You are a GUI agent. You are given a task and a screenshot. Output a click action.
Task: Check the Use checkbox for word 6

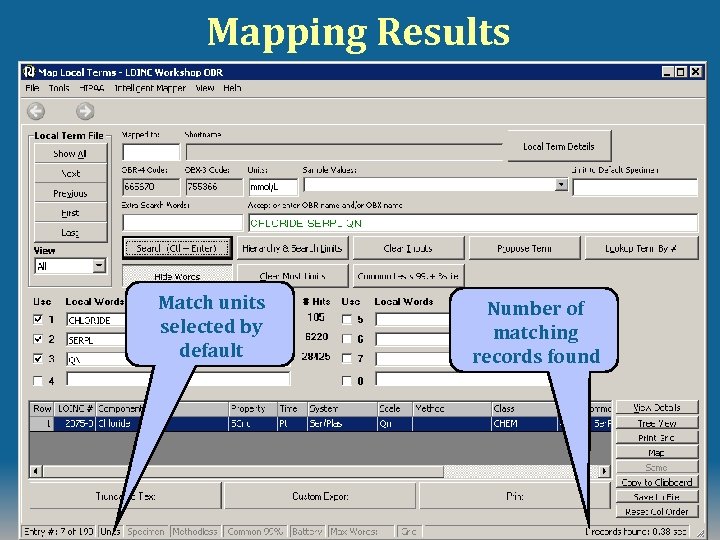pos(347,339)
